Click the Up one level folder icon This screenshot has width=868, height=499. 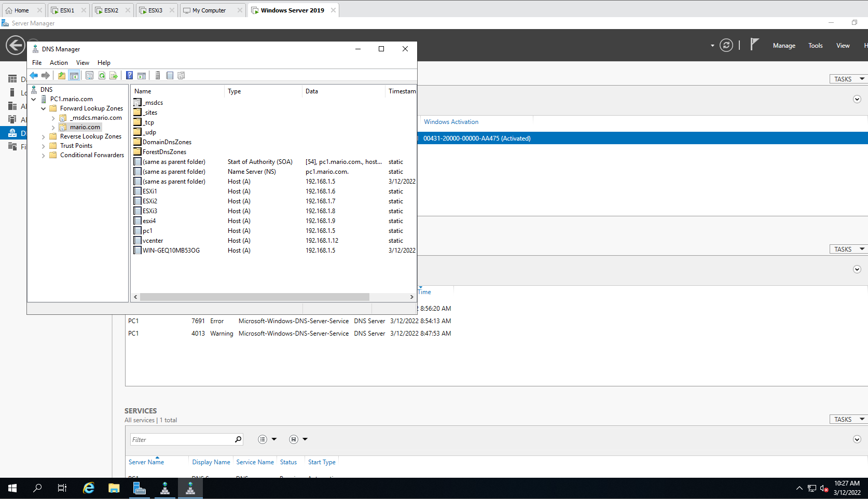pos(62,76)
